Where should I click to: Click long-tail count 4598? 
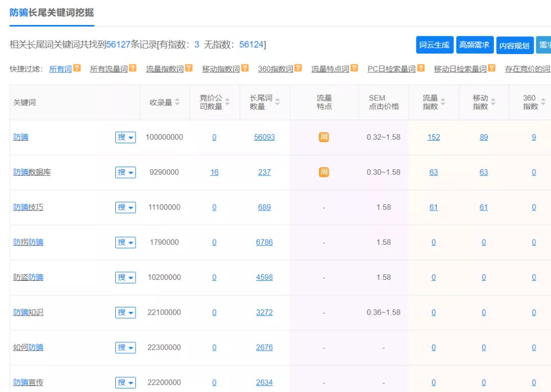tap(264, 277)
